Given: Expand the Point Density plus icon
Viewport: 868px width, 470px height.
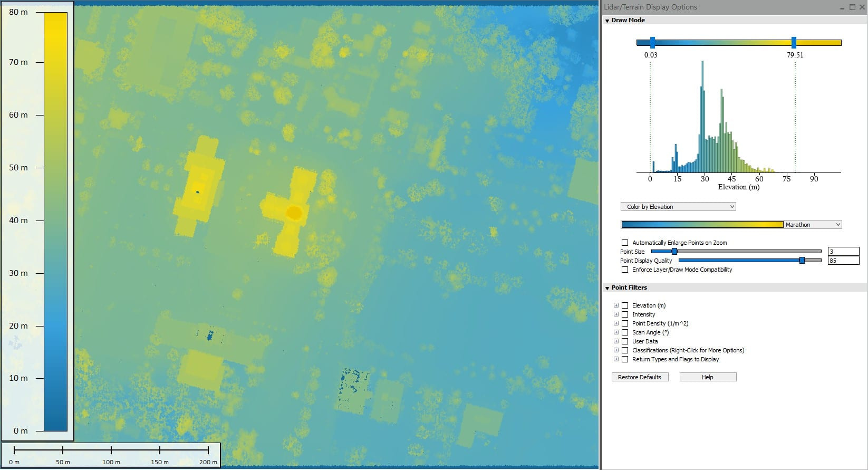Looking at the screenshot, I should pyautogui.click(x=616, y=323).
